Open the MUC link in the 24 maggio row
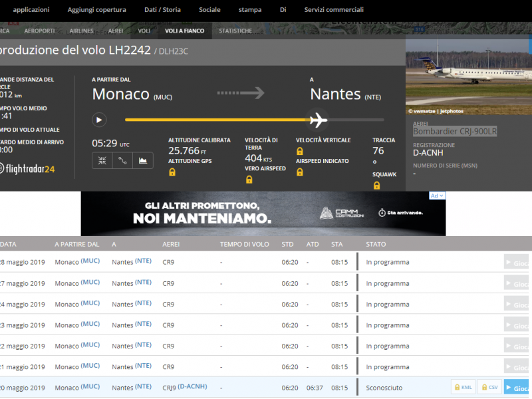The image size is (532, 399). click(x=90, y=303)
